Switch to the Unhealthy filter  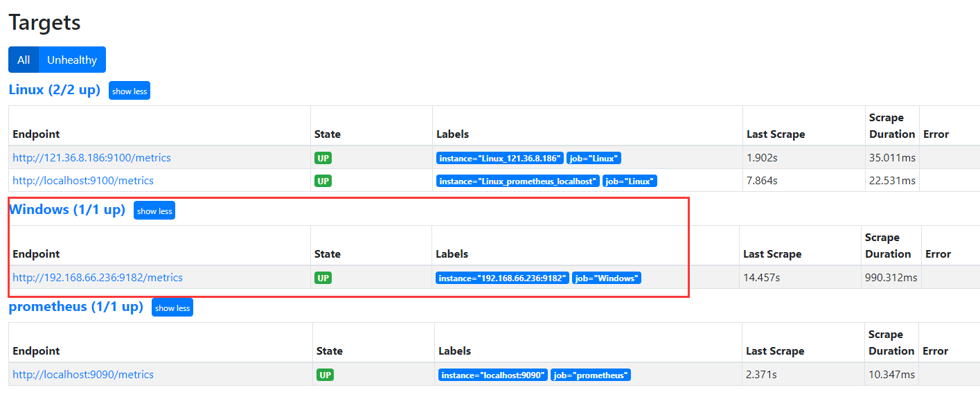coord(72,60)
